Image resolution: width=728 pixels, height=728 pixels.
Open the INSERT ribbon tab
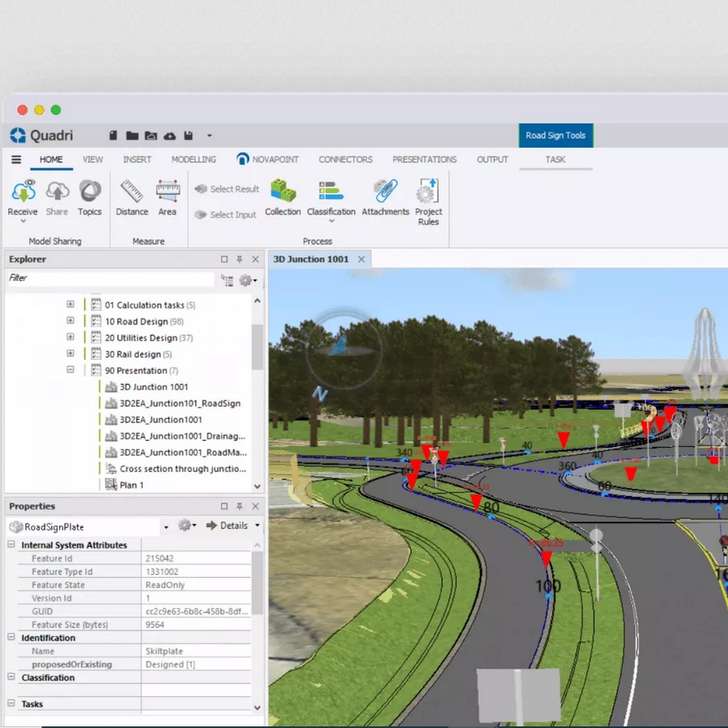coord(137,160)
